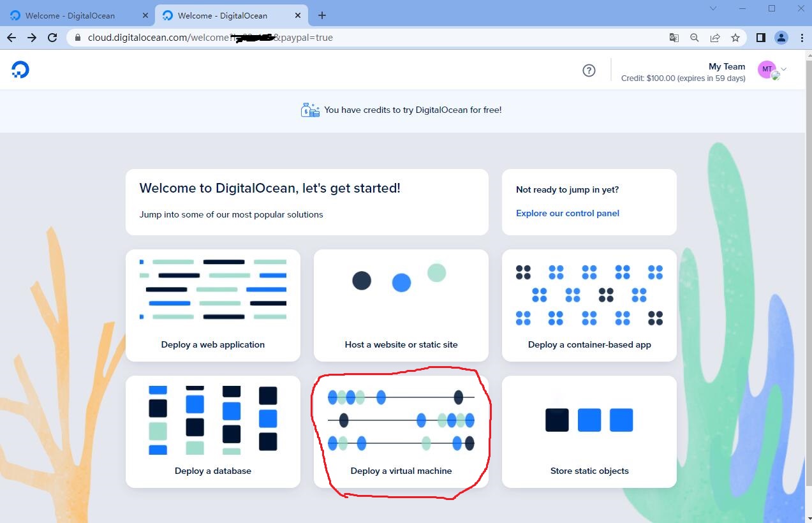Open the help question mark icon
Viewport: 812px width, 523px height.
(x=589, y=71)
